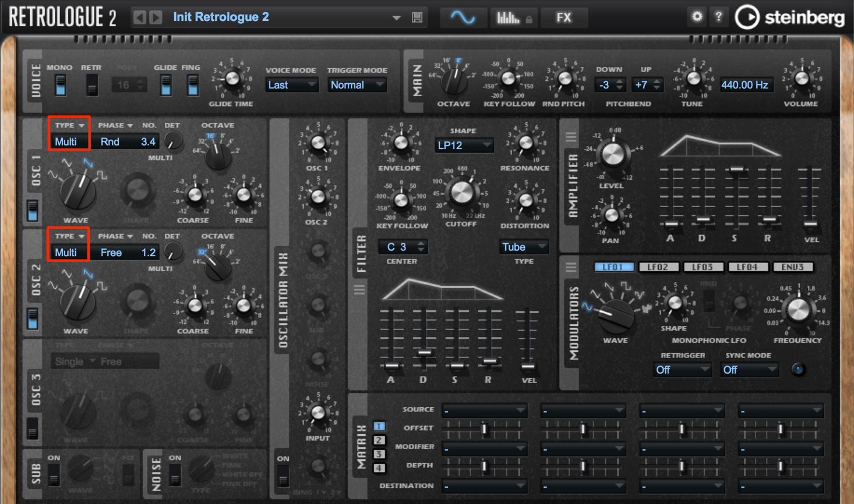Click the amplifier Sustain slider handle
The width and height of the screenshot is (854, 504).
tap(736, 169)
